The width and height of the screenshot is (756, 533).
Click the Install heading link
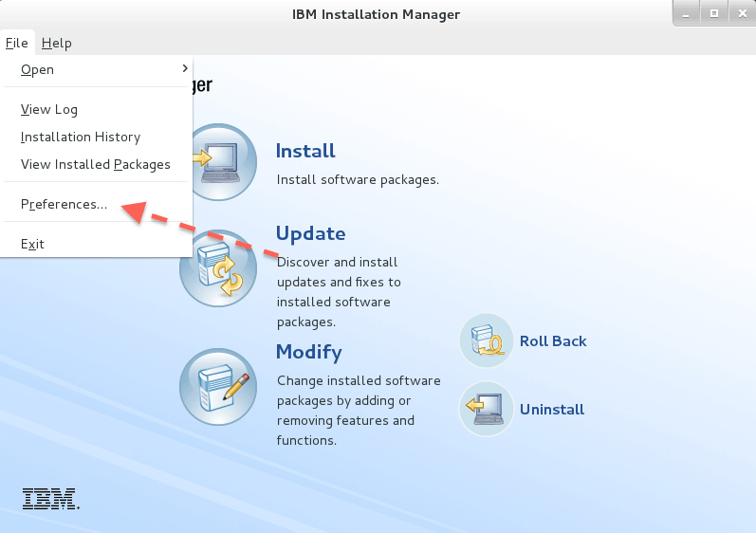[x=305, y=151]
